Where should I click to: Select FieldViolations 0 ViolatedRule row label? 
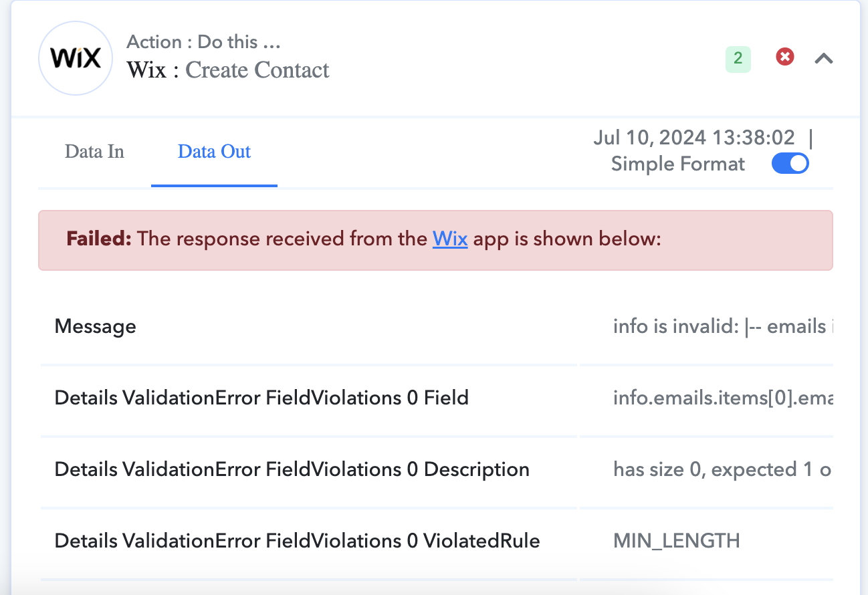click(x=298, y=540)
